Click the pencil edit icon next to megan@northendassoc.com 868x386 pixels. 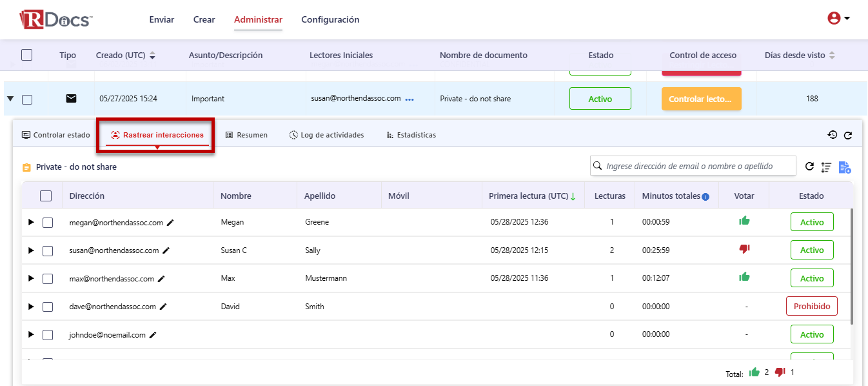[x=170, y=223]
